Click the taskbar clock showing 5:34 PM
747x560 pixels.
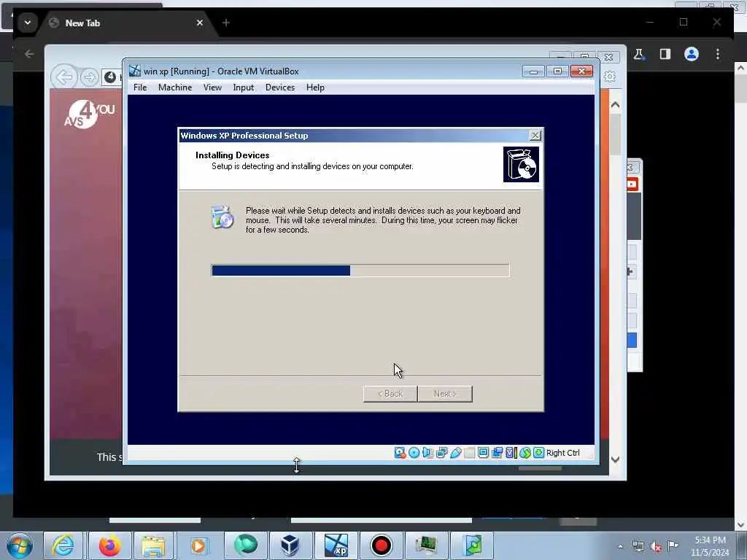[x=710, y=546]
